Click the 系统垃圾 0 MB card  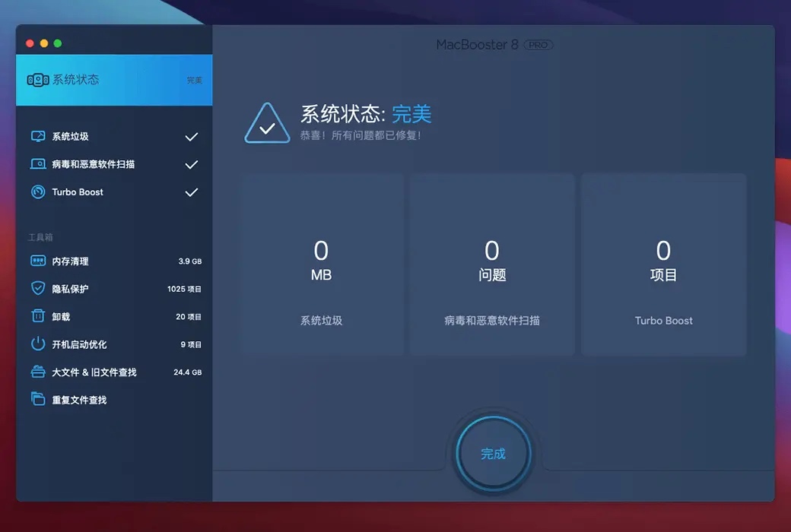pos(321,264)
